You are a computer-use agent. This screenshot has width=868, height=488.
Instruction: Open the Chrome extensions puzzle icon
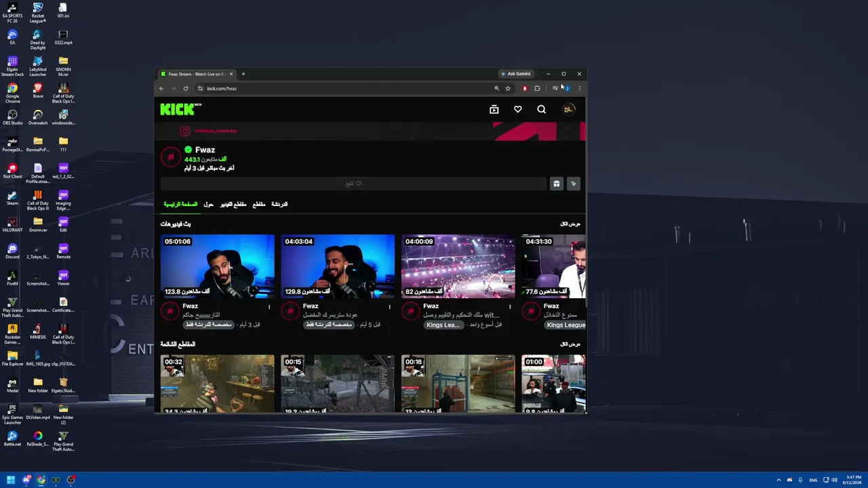pos(537,88)
